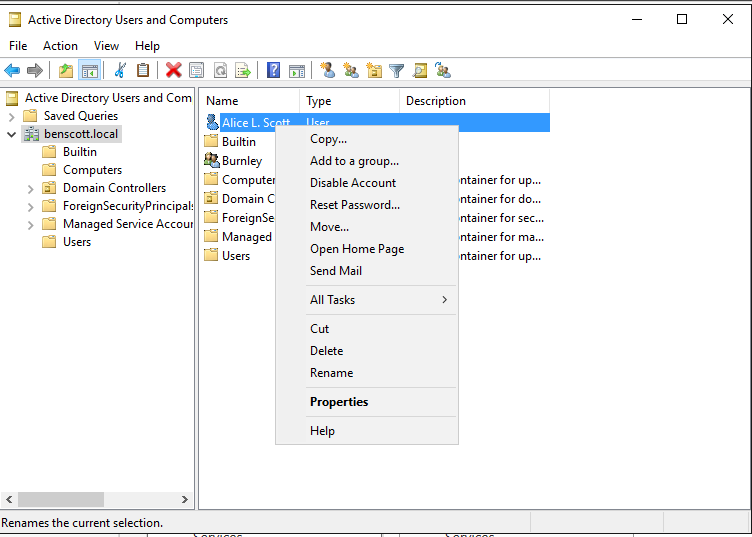Screen dimensions: 752x537
Task: Open the View menu
Action: coord(106,46)
